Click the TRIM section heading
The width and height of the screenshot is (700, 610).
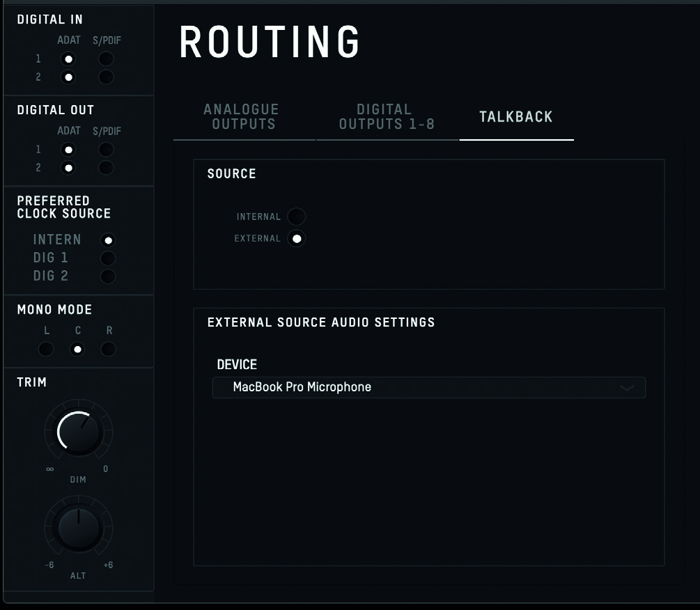point(32,382)
